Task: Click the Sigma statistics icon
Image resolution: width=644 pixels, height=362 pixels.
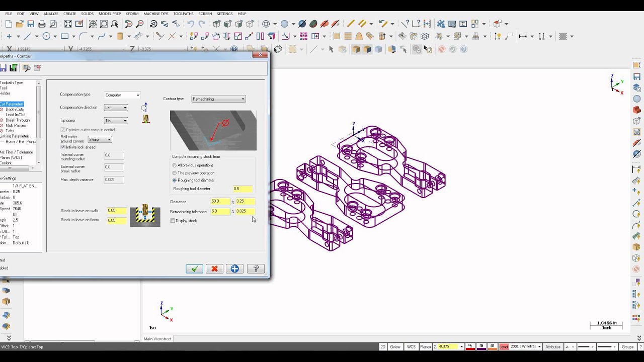Action: [x=463, y=24]
